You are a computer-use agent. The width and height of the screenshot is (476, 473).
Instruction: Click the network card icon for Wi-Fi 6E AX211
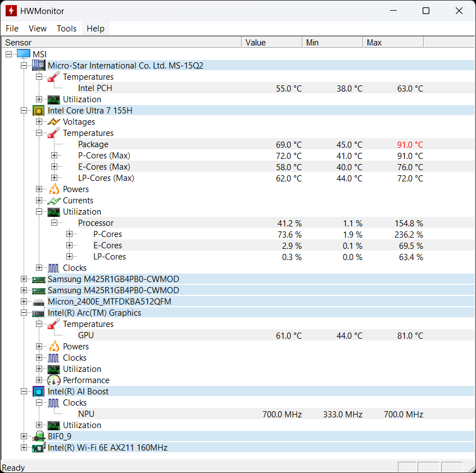point(39,448)
